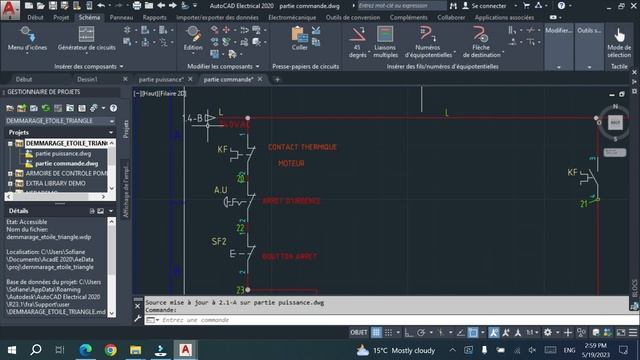Click the New drawing quick access icon
This screenshot has height=360, width=640.
click(x=29, y=6)
